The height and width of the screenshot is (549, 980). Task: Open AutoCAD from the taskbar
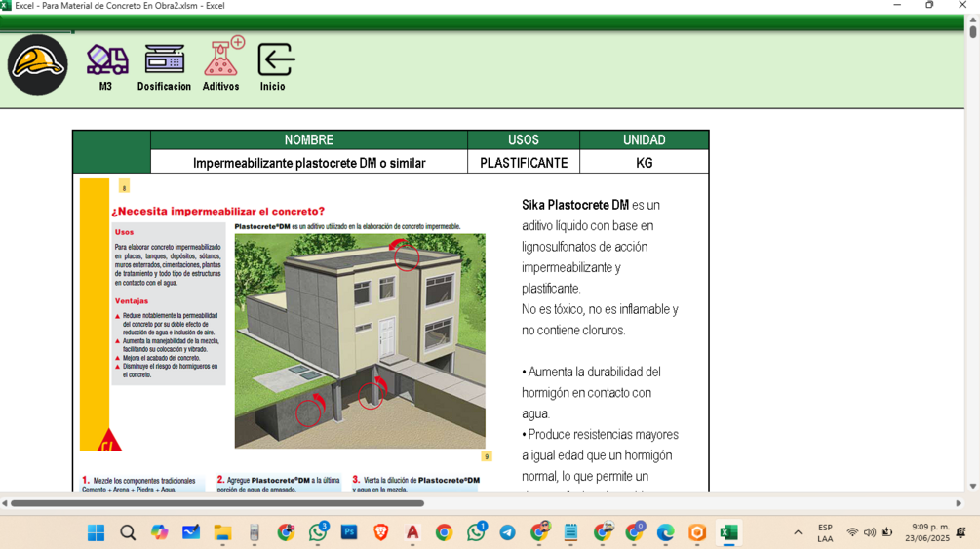tap(412, 532)
